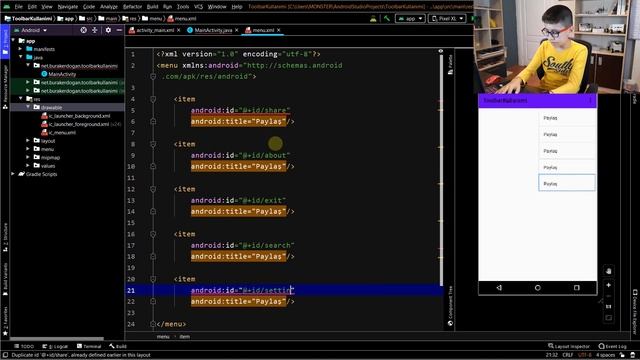Collapse the java folder
Screen dimensions: 640x360
[x=20, y=57]
